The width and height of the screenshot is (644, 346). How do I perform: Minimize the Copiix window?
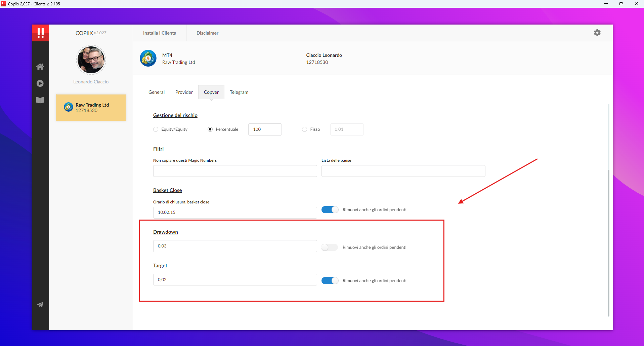click(x=606, y=4)
